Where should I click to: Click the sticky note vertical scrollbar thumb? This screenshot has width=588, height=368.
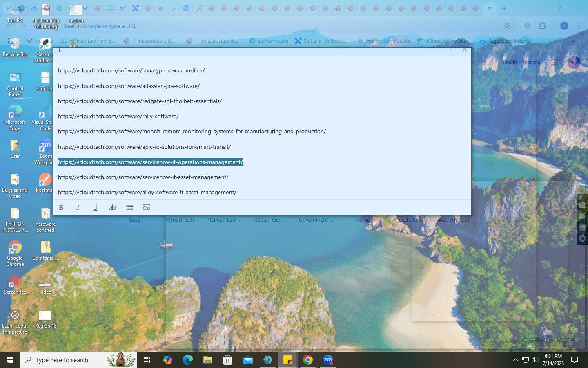(x=470, y=155)
